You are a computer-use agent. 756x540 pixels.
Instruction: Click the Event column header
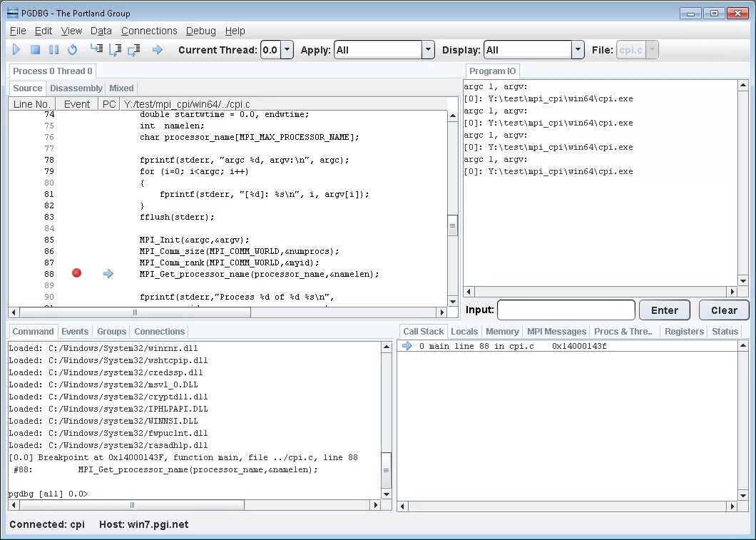(x=77, y=104)
